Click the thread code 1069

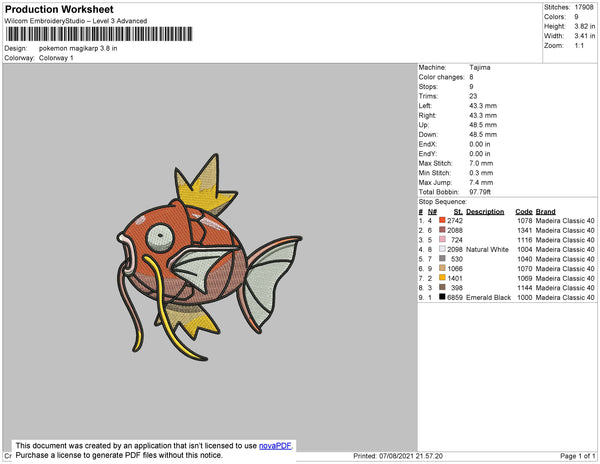[524, 278]
